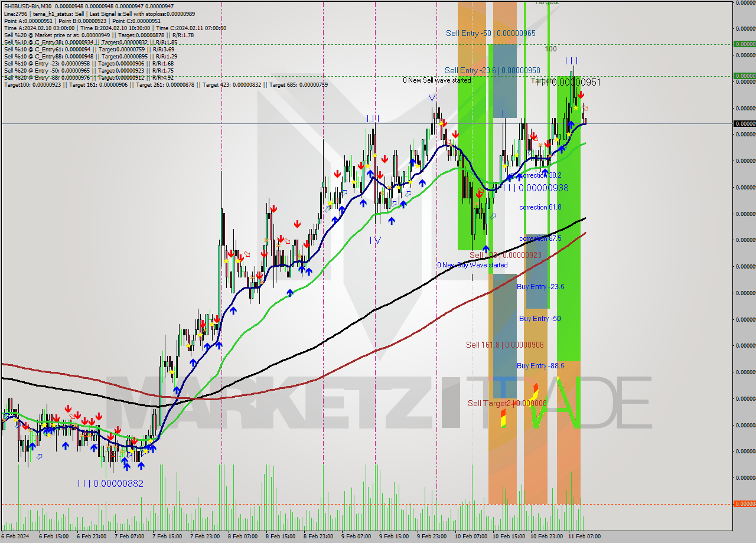This screenshot has height=543, width=756.
Task: Click the 'Target100: 0.00000923' targets line
Action: pyautogui.click(x=165, y=85)
